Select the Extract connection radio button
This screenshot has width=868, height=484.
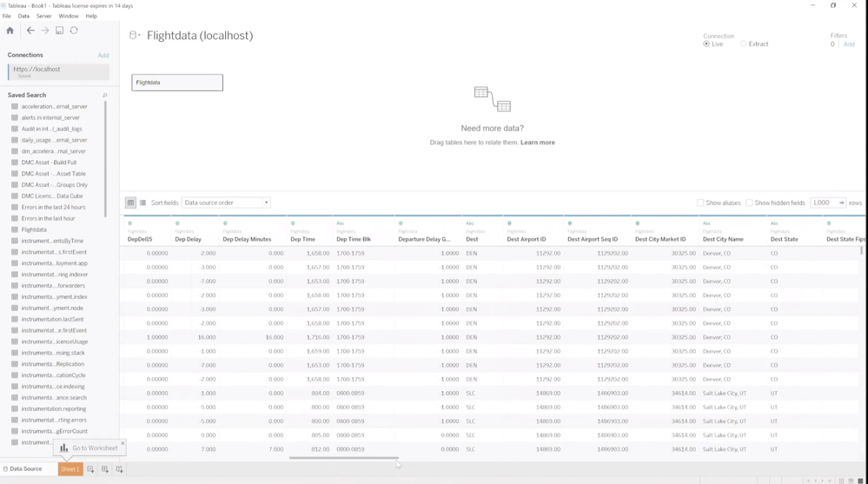pyautogui.click(x=744, y=43)
